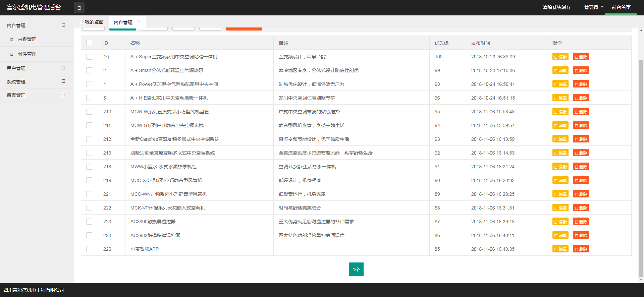Tick the checkbox for row ID 5
Screen dimensions: 644x297
(89, 98)
